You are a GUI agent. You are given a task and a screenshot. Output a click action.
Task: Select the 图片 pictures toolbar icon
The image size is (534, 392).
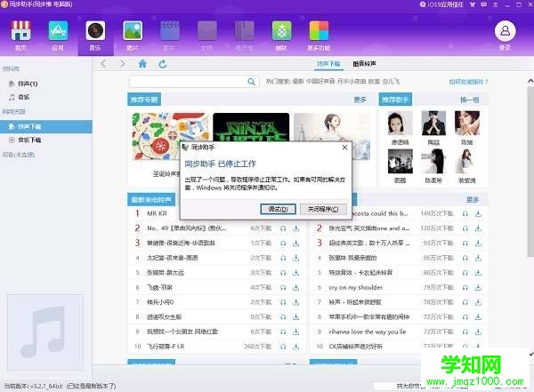pyautogui.click(x=133, y=35)
